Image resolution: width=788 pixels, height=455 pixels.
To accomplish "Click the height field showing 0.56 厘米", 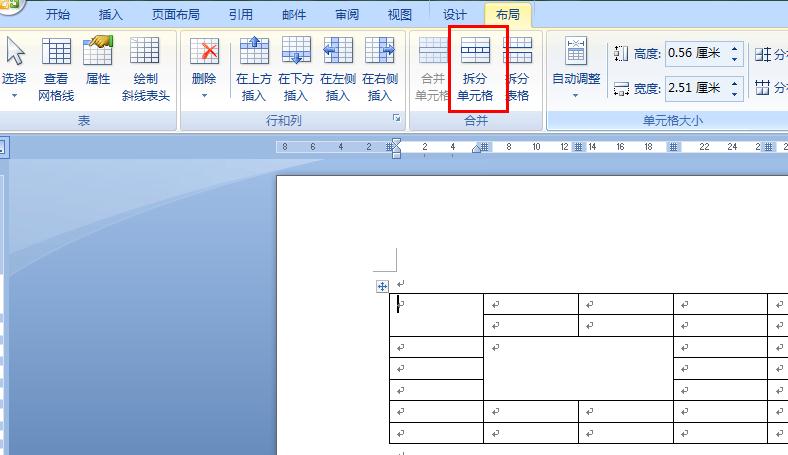I will click(x=697, y=53).
